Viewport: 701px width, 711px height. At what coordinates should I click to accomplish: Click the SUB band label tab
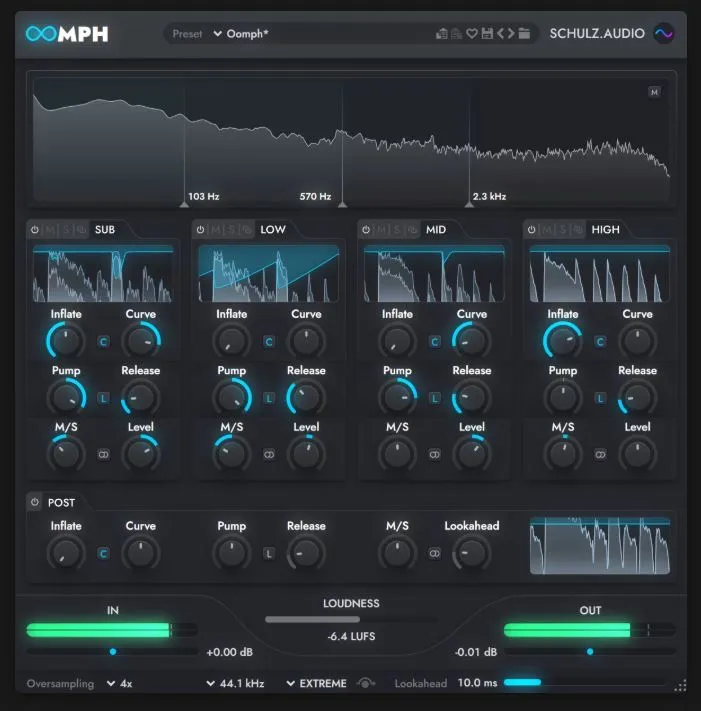pyautogui.click(x=105, y=230)
